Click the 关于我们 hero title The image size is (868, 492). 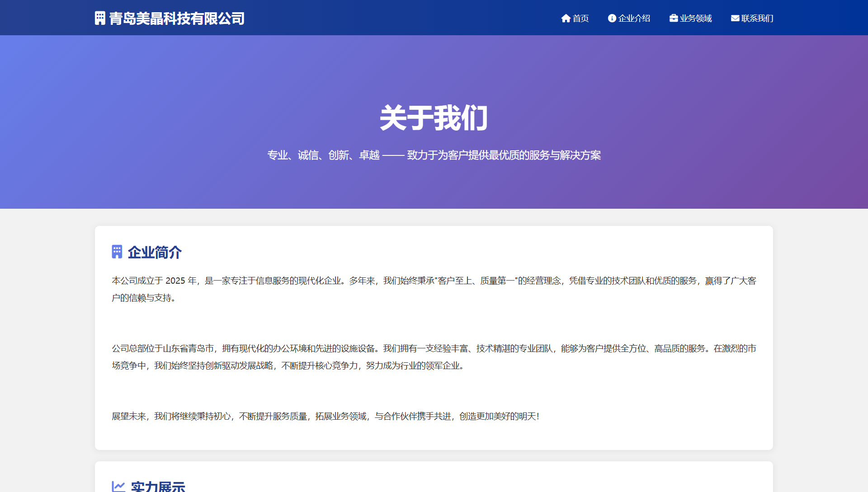434,118
